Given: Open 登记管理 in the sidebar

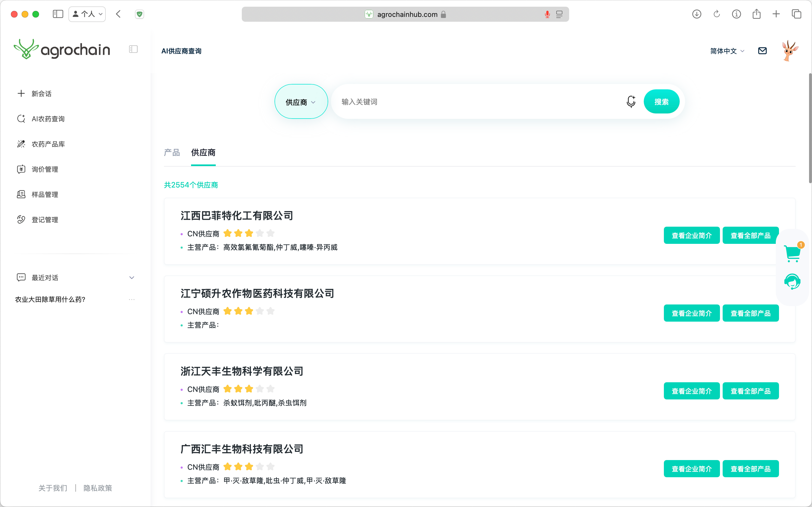Looking at the screenshot, I should point(45,220).
